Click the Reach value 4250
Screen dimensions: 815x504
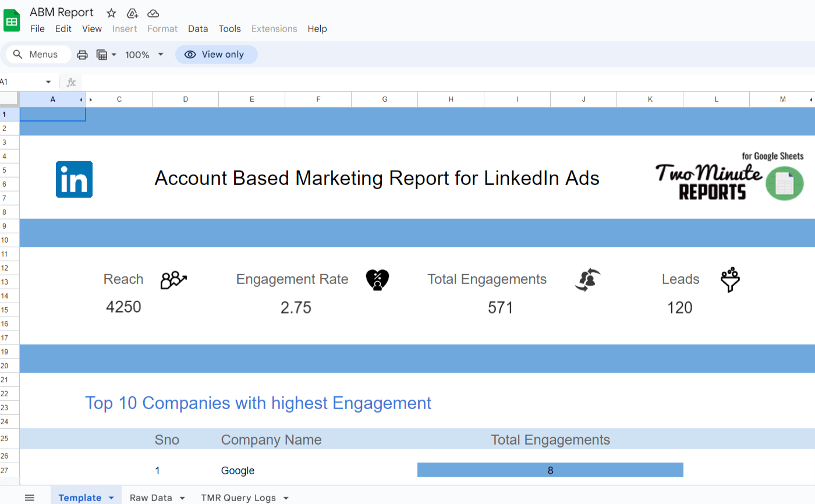123,307
